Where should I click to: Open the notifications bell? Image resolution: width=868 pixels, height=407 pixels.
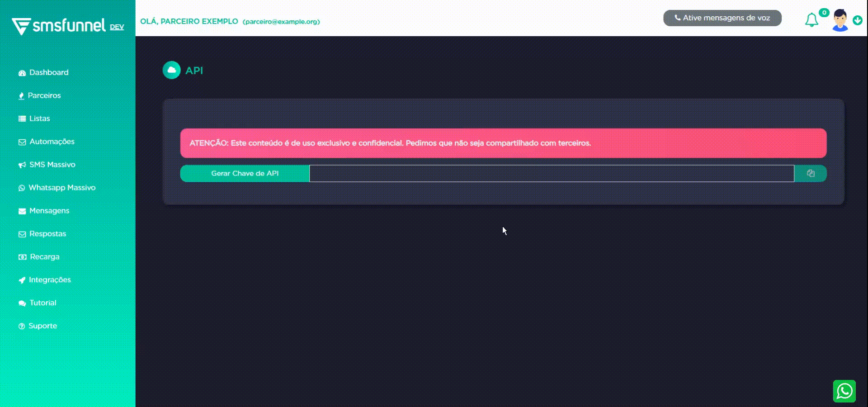811,20
